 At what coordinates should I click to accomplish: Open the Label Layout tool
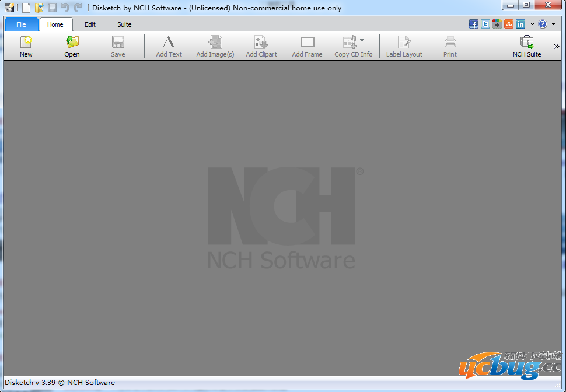[x=404, y=46]
